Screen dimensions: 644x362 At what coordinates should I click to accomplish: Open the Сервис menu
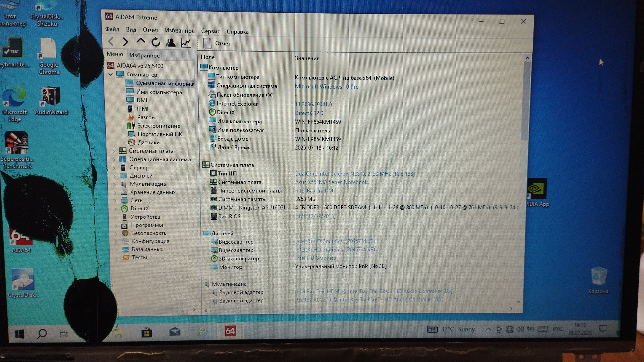[210, 31]
